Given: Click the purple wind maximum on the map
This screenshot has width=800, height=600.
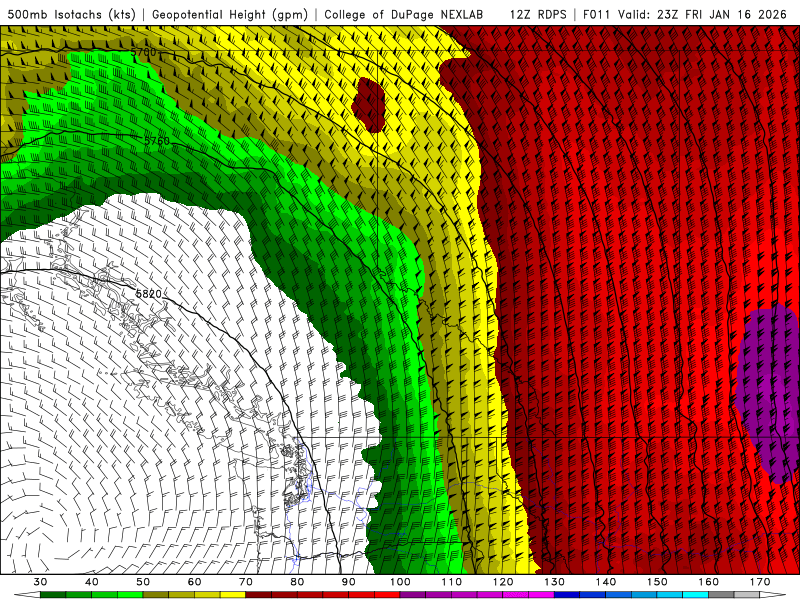Looking at the screenshot, I should 768,393.
